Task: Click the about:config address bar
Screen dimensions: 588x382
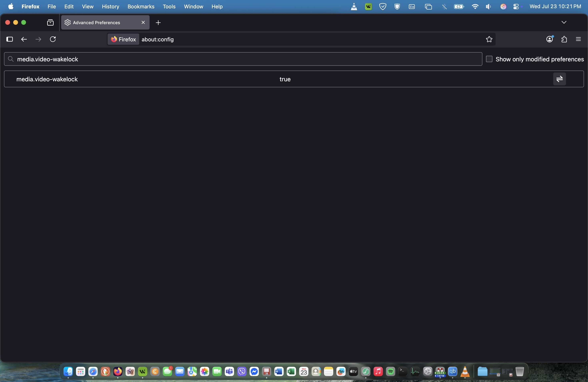Action: click(x=296, y=40)
